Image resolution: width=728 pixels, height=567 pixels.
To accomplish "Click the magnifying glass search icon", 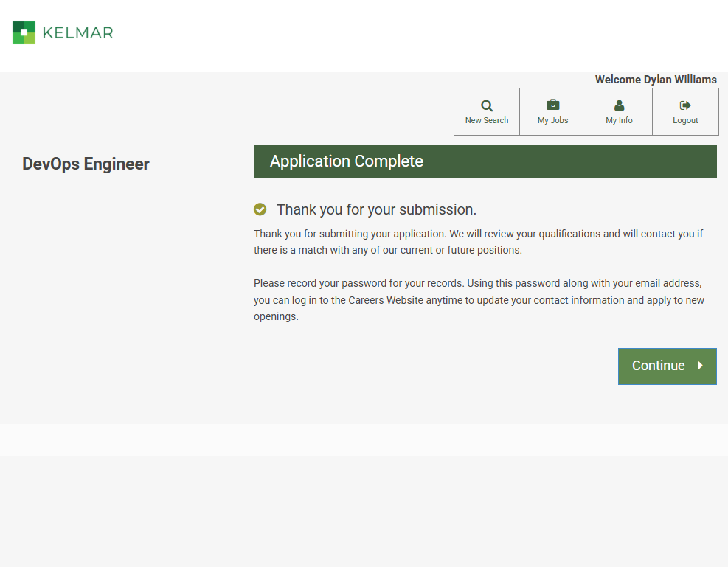I will coord(487,105).
